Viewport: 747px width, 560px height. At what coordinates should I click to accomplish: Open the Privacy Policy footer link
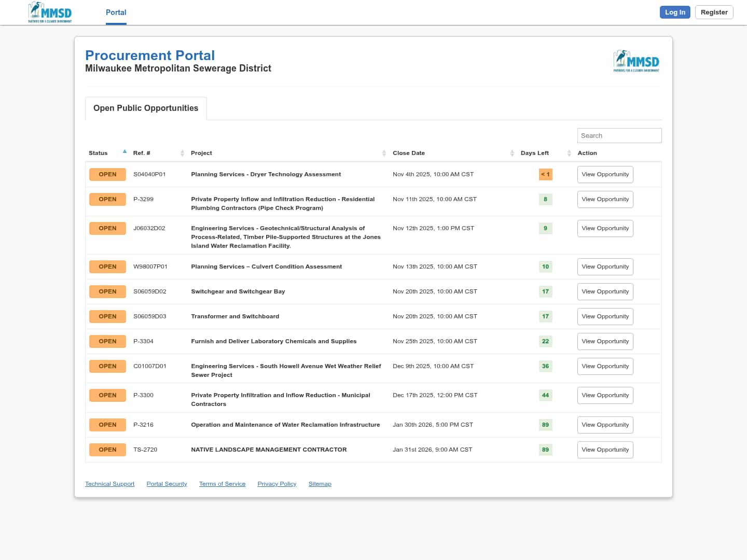[276, 484]
